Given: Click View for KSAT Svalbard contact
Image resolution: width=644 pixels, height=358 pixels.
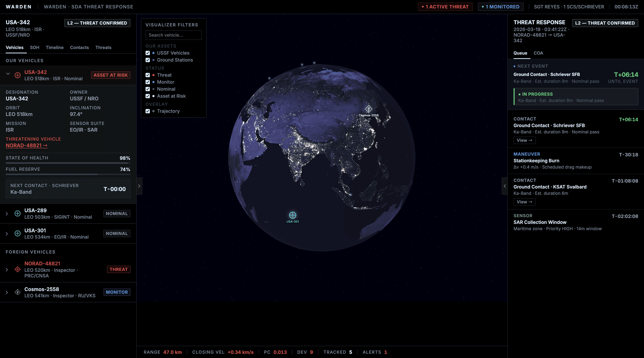Looking at the screenshot, I should click(x=524, y=202).
